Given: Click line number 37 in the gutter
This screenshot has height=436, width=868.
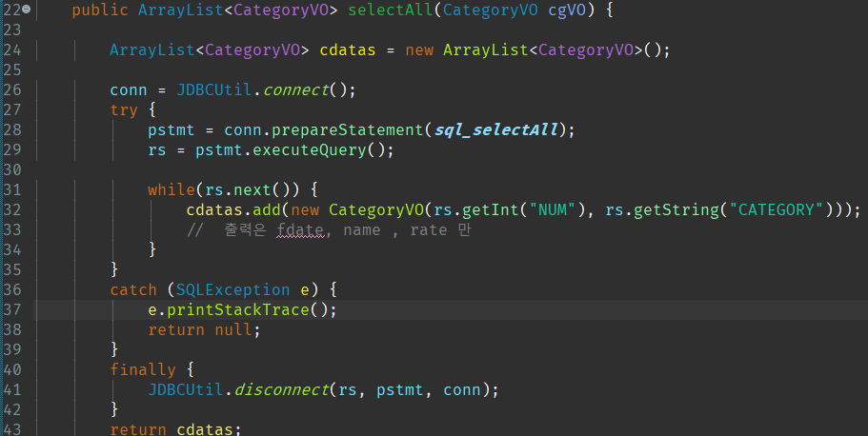Looking at the screenshot, I should (11, 309).
